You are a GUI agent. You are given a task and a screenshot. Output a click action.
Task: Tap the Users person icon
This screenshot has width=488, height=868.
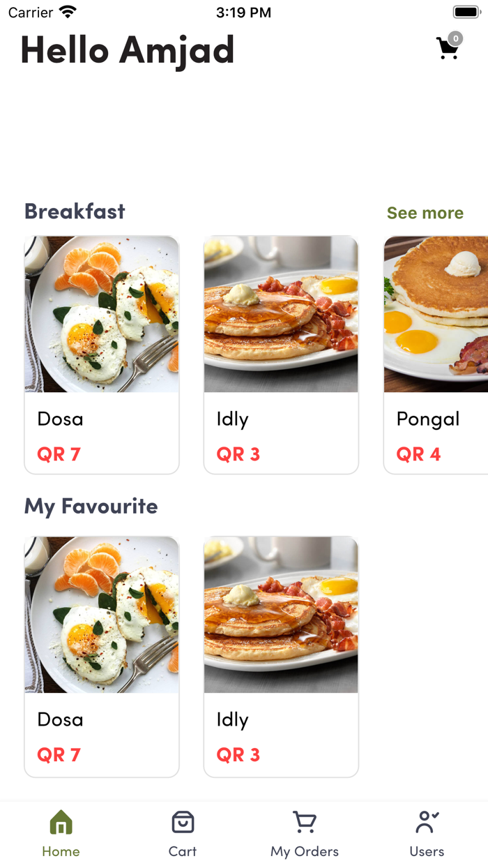click(427, 823)
